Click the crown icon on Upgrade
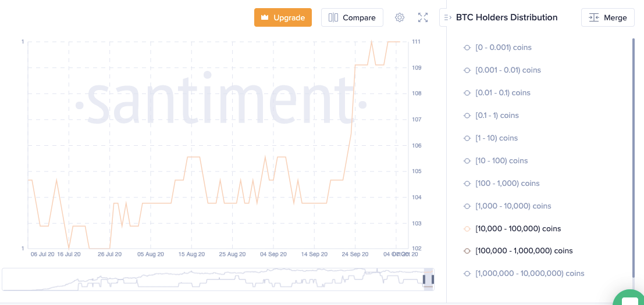This screenshot has width=644, height=305. pyautogui.click(x=265, y=17)
